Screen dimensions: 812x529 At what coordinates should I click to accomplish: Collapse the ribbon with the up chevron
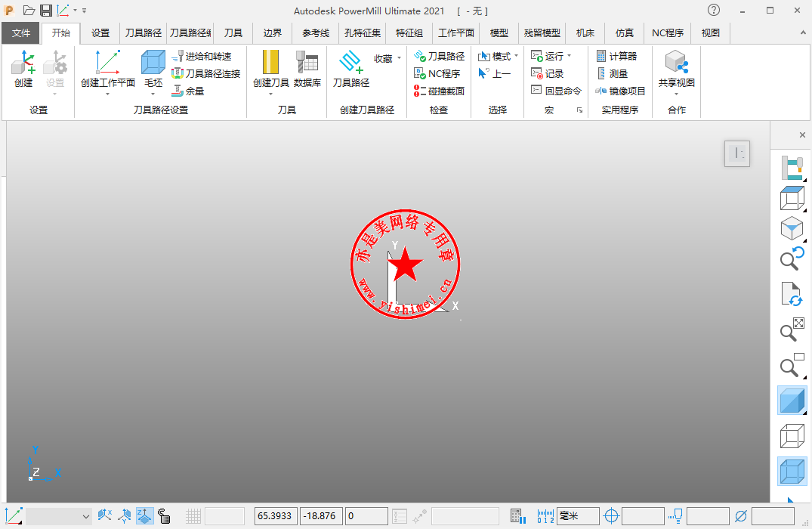pos(803,32)
